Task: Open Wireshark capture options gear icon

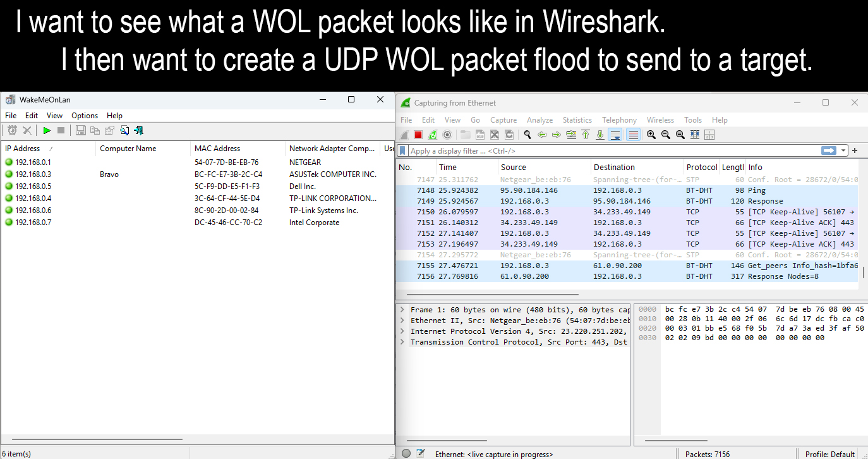Action: pyautogui.click(x=447, y=135)
